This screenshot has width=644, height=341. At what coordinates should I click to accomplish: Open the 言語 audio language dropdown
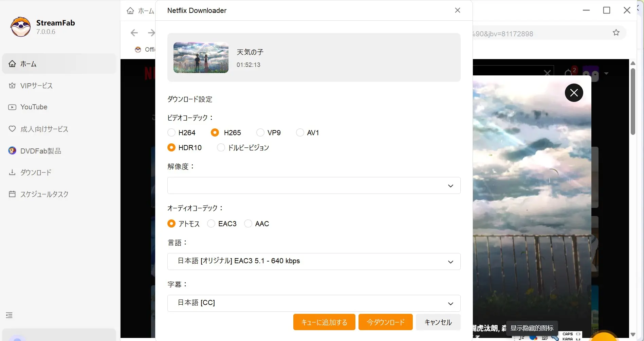pos(314,262)
